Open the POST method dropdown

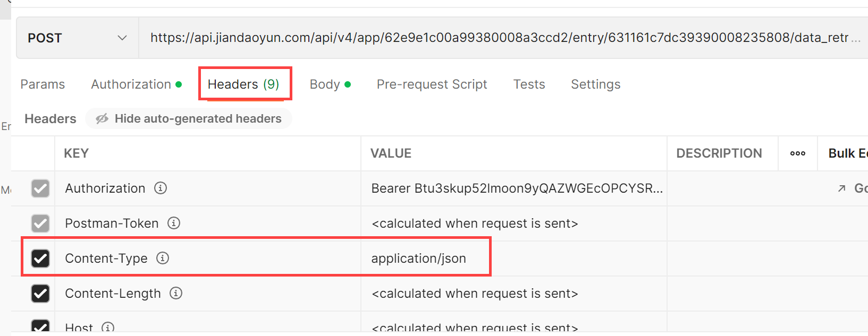[77, 38]
